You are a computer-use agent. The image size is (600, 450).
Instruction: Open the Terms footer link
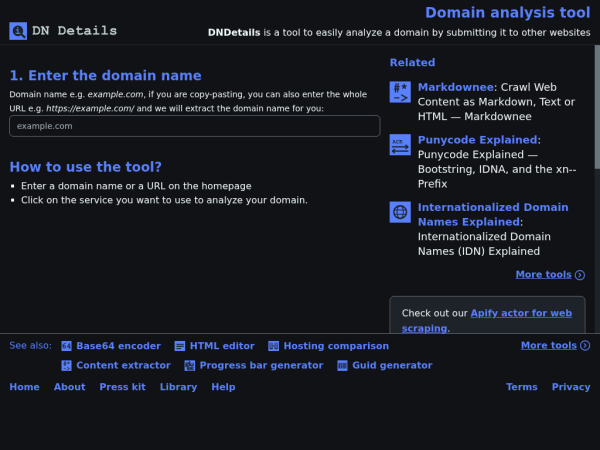pyautogui.click(x=522, y=387)
